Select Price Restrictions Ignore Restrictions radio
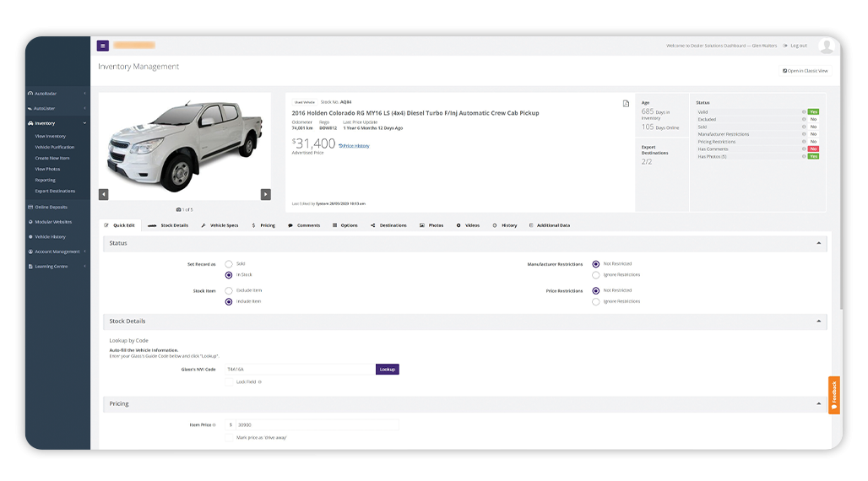The width and height of the screenshot is (868, 481). pos(595,301)
